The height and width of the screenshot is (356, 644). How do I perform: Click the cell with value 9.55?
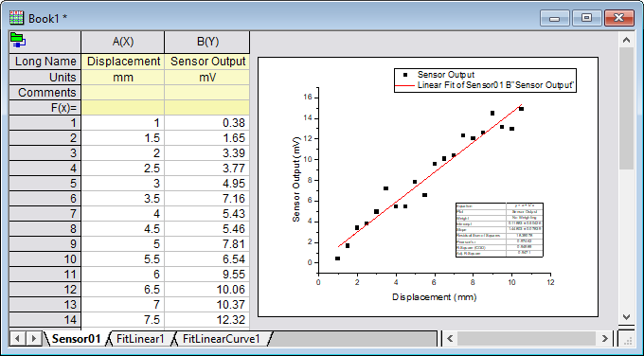207,275
